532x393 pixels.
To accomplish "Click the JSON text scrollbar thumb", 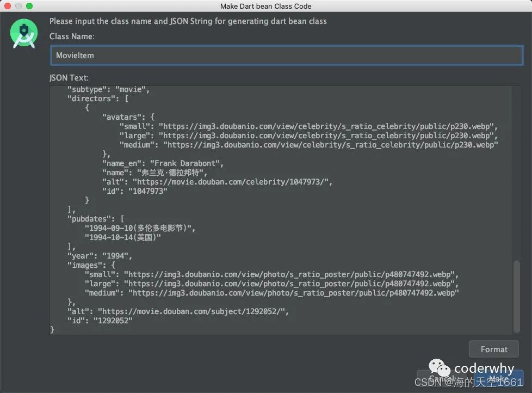I will tap(516, 296).
